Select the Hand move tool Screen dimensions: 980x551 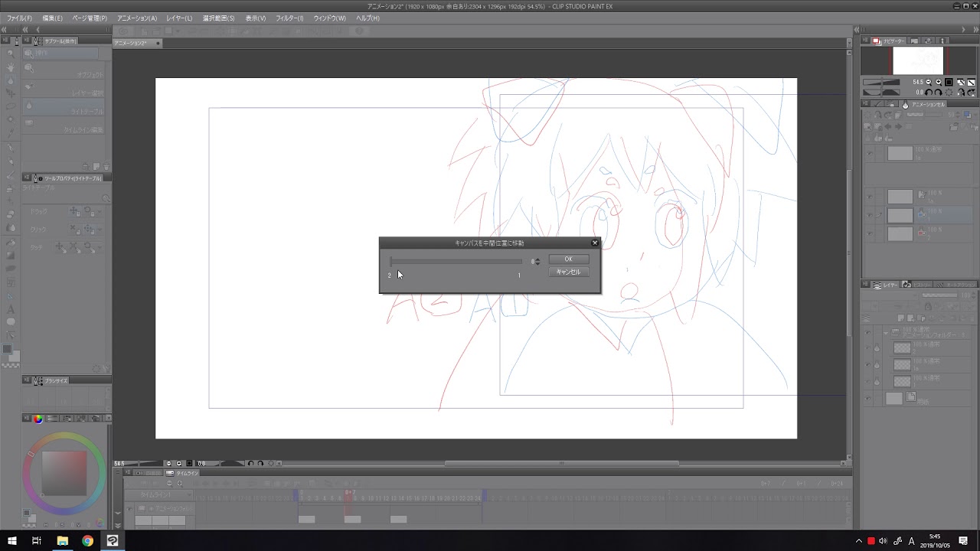click(x=11, y=67)
